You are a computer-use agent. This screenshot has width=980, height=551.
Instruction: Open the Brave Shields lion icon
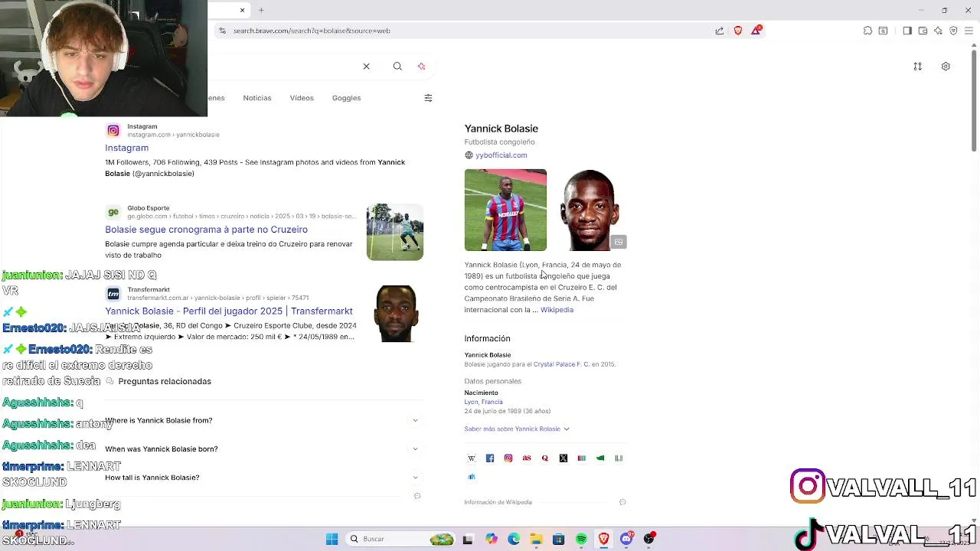pyautogui.click(x=738, y=31)
